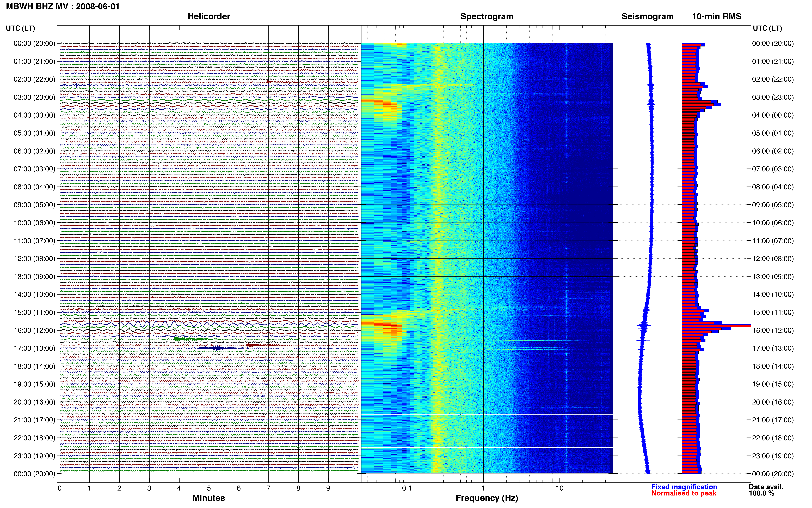
Task: Click right time label '02:00 (22:00)'
Action: [x=773, y=79]
